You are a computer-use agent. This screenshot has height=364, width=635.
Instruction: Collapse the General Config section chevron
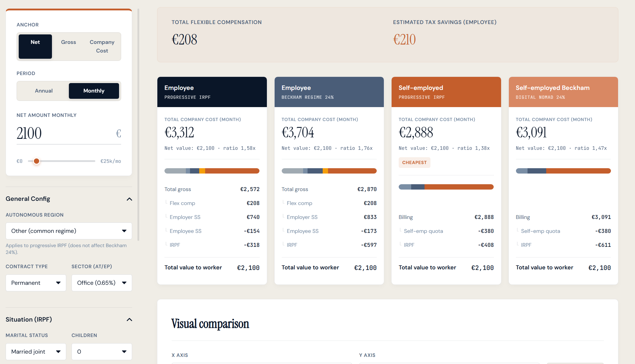(129, 199)
